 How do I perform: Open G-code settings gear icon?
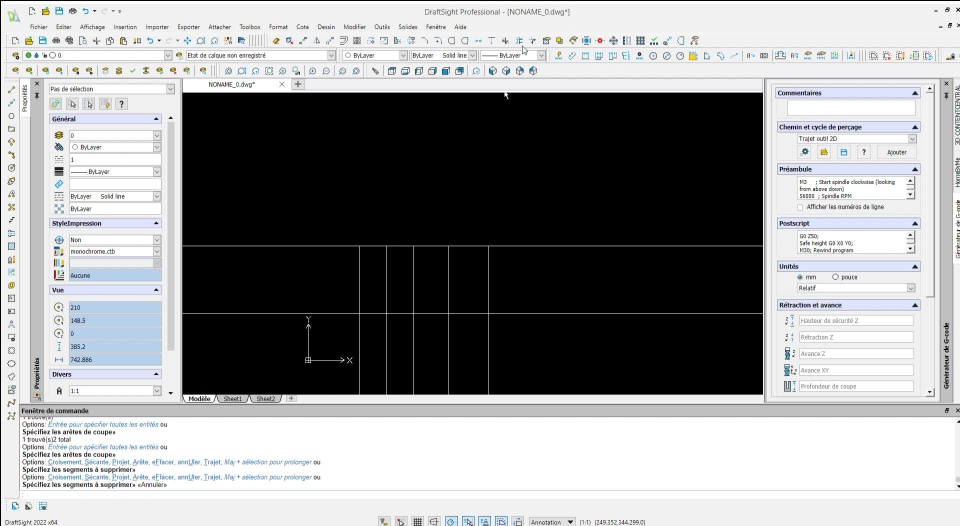tap(804, 152)
